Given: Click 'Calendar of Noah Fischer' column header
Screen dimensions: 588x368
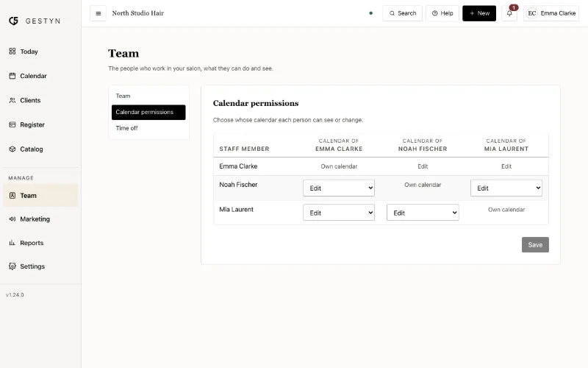Looking at the screenshot, I should click(423, 145).
